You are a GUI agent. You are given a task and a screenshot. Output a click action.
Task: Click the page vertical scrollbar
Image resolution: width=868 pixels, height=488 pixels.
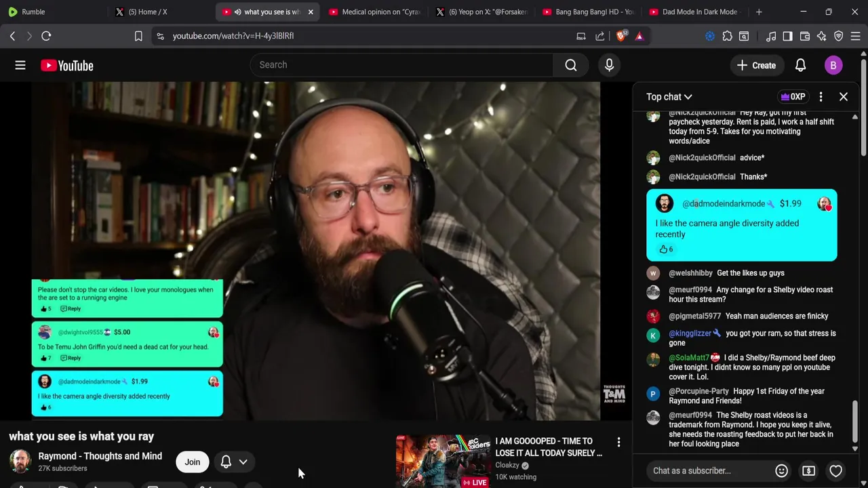(864, 108)
